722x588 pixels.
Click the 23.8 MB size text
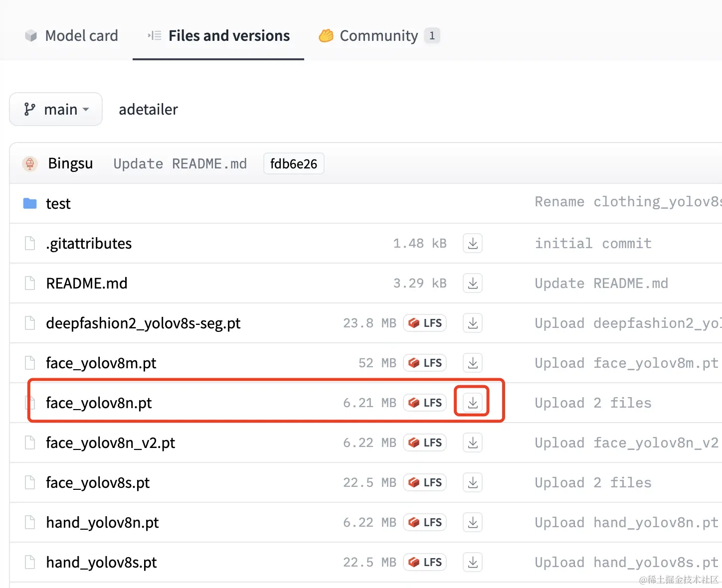tap(369, 323)
